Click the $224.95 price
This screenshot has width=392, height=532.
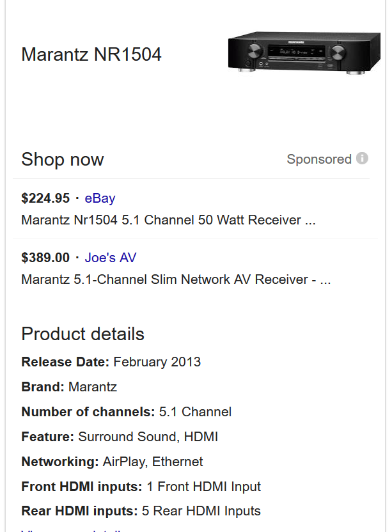[45, 198]
